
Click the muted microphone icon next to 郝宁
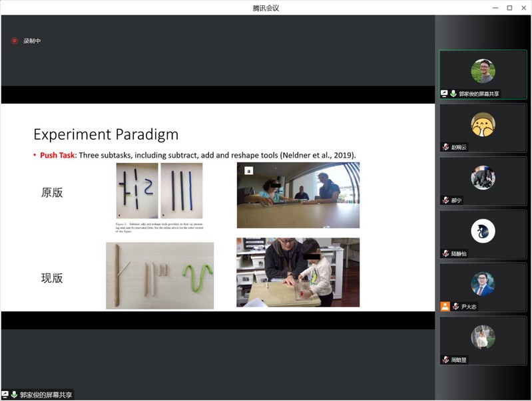point(446,200)
